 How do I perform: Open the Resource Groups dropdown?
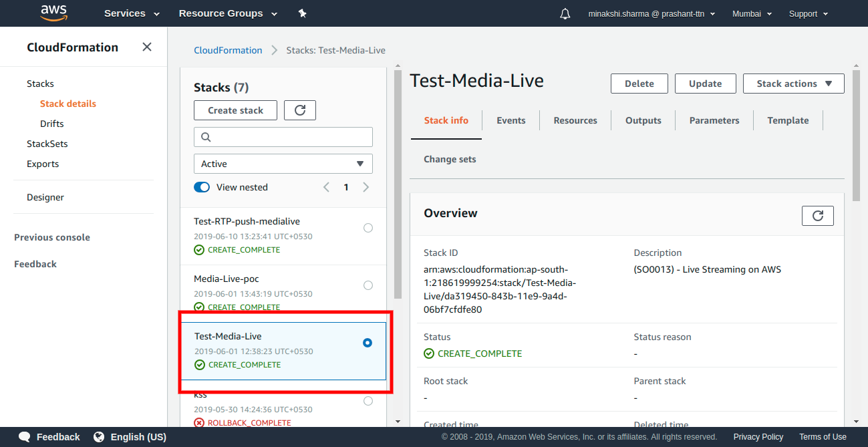point(228,13)
